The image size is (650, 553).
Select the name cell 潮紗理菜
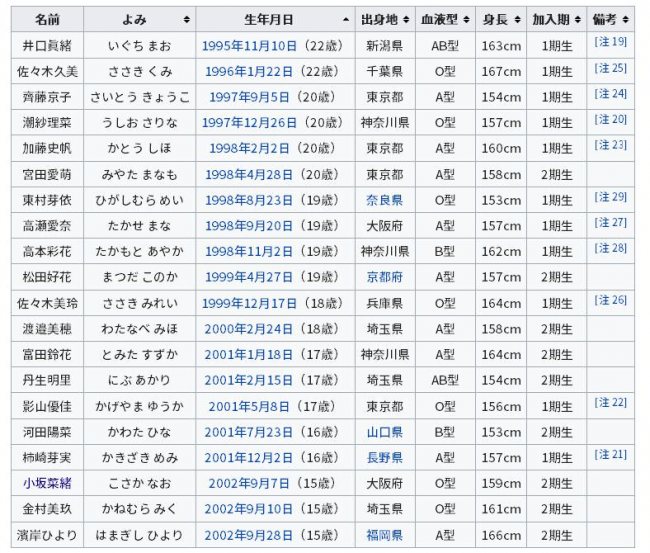click(47, 123)
